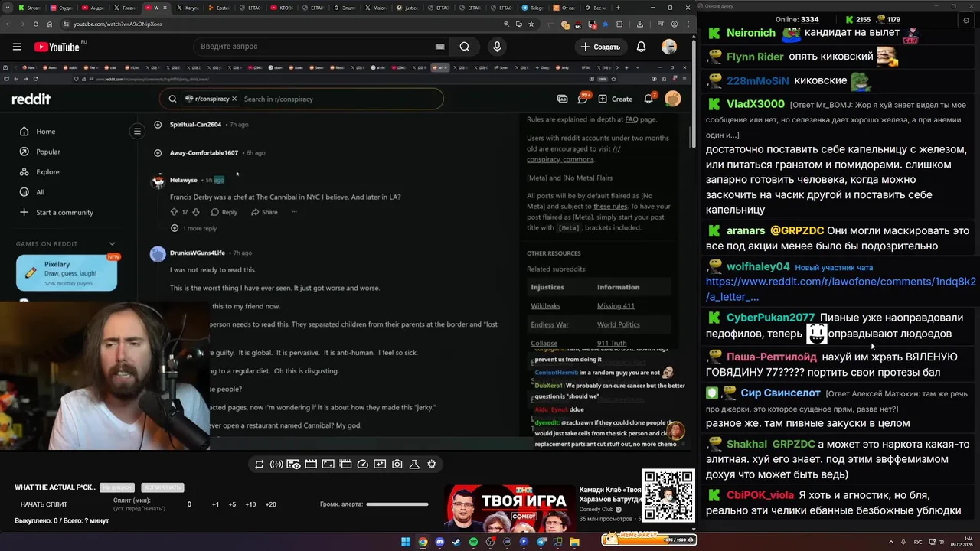Open the wolfhaley04 reddit link in chat
Viewport: 980px width, 551px height.
(x=841, y=289)
